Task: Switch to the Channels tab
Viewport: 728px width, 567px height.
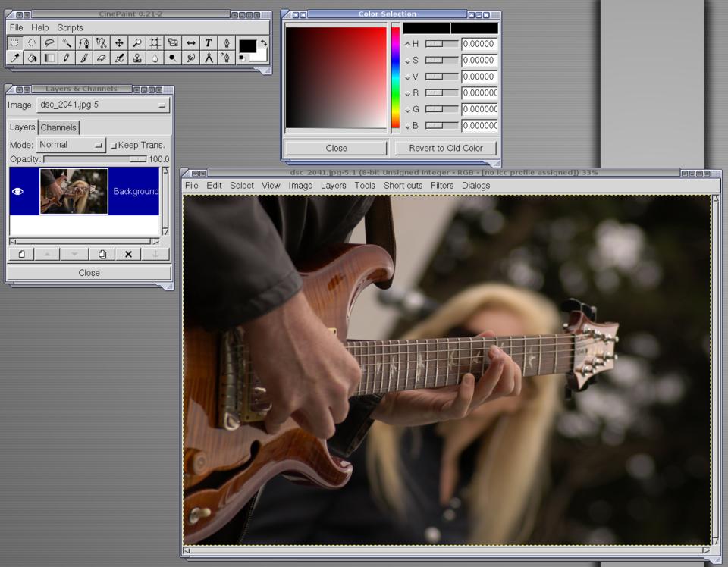Action: point(58,127)
